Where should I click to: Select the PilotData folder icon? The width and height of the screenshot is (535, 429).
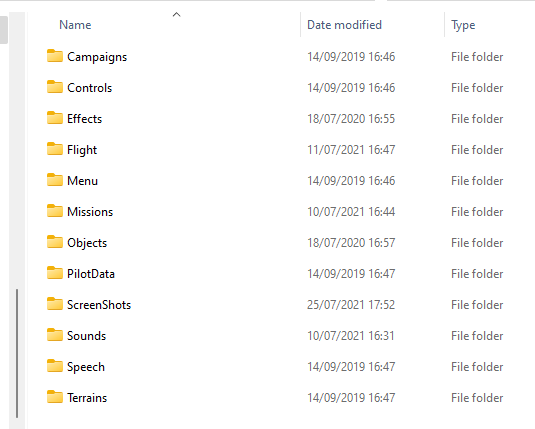(55, 273)
